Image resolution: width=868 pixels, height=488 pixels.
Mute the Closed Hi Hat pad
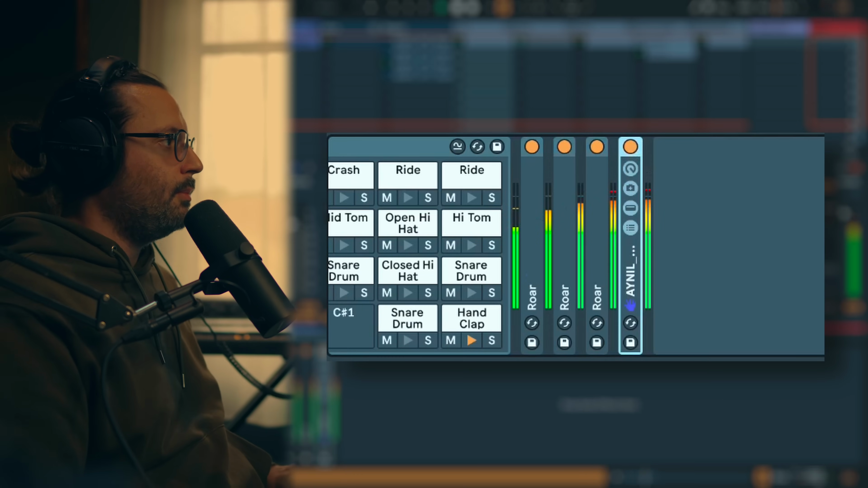coord(387,293)
